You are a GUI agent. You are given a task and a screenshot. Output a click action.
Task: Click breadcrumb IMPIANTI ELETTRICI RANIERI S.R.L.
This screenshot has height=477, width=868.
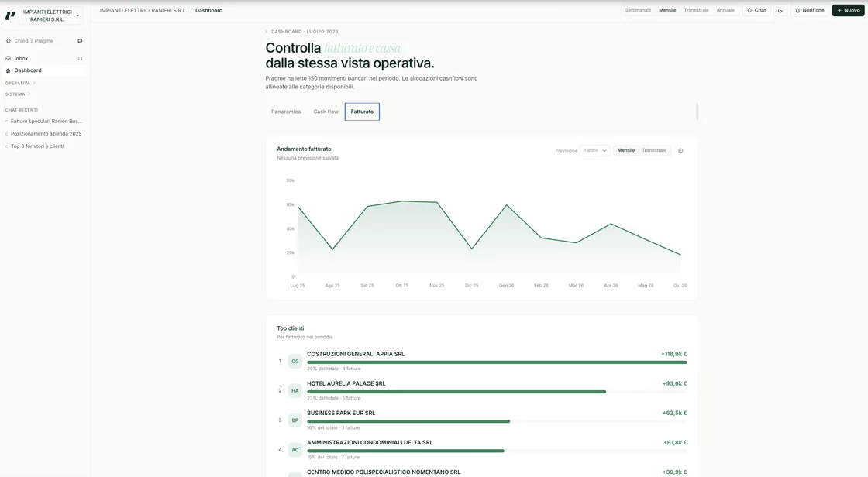[x=143, y=11]
